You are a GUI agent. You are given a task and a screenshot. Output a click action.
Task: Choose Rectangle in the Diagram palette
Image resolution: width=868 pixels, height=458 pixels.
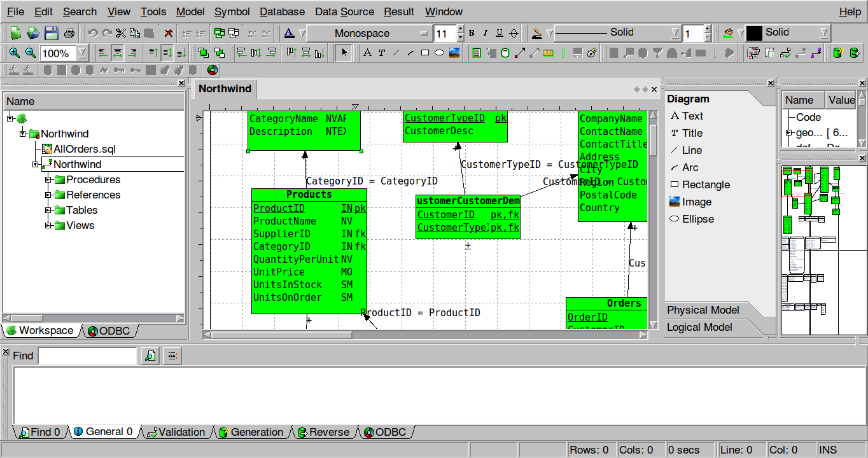point(700,184)
